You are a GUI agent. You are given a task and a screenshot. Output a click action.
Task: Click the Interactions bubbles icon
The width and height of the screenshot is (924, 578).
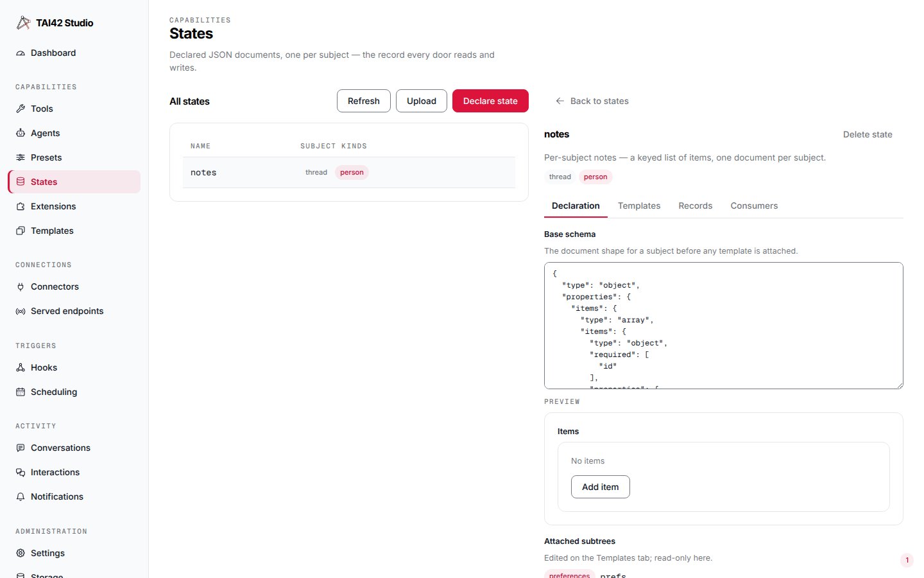pos(21,473)
